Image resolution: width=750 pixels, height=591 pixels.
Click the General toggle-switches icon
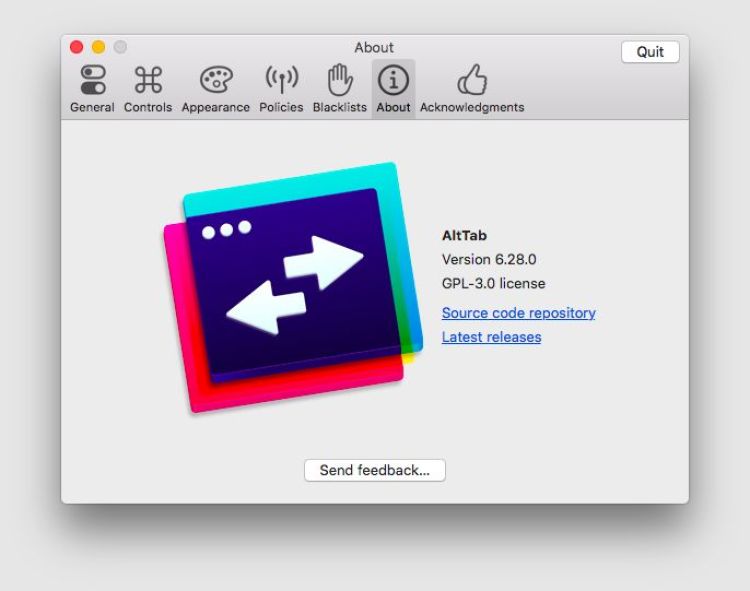click(x=92, y=80)
